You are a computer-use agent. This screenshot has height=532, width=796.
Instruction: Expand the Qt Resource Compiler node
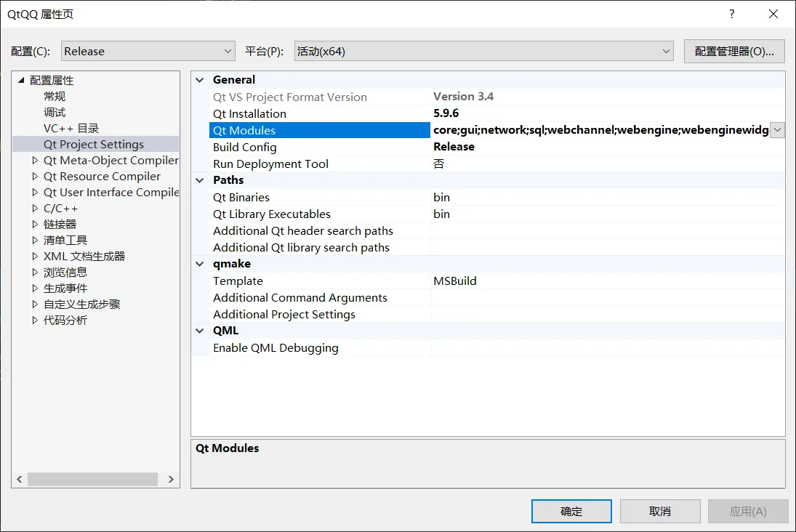click(x=34, y=176)
